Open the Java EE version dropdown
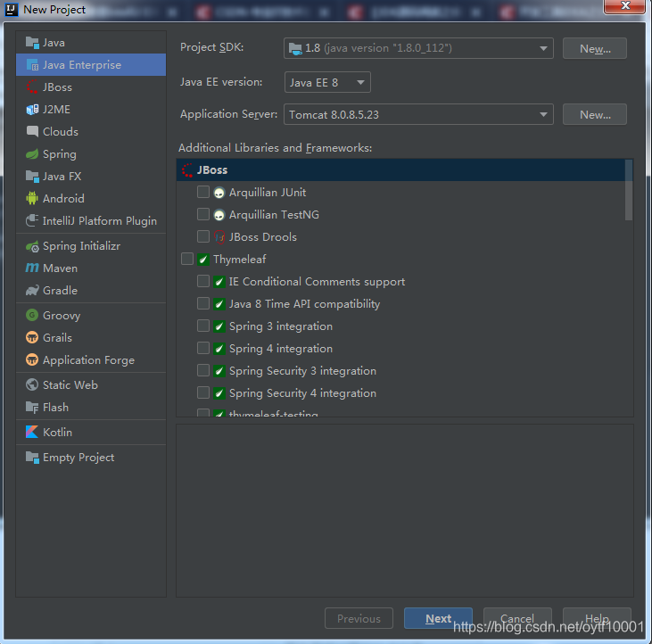The image size is (652, 644). click(327, 82)
